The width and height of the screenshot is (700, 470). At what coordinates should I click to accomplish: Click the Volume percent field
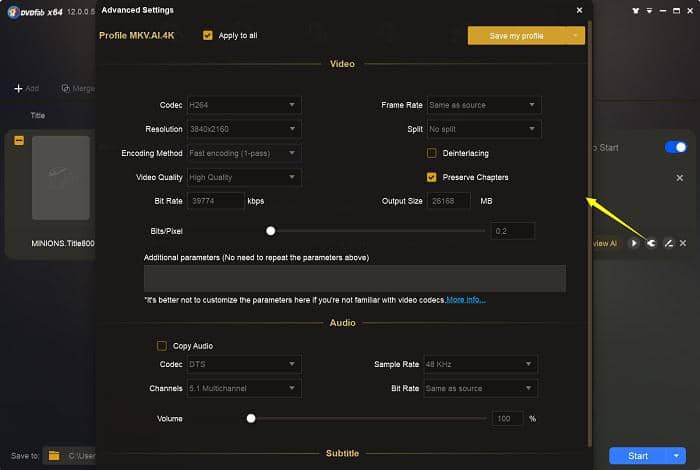pyautogui.click(x=507, y=418)
